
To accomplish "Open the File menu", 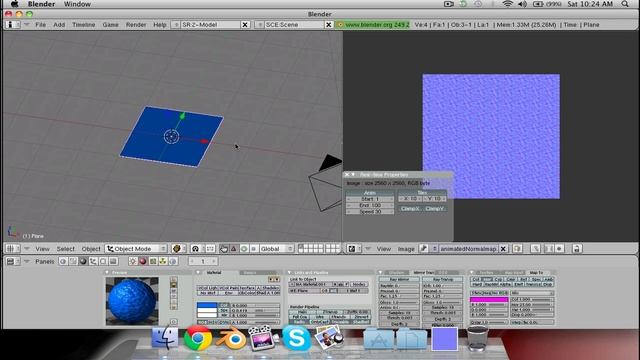I will click(x=40, y=25).
